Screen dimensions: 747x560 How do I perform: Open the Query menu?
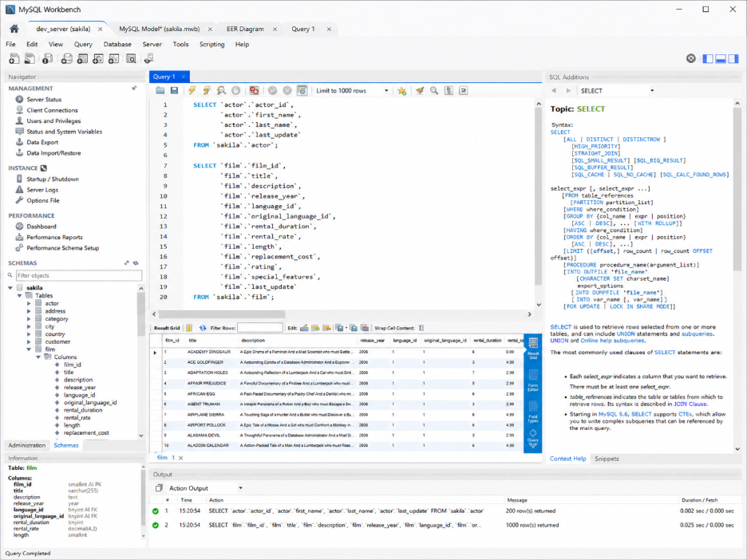tap(83, 45)
